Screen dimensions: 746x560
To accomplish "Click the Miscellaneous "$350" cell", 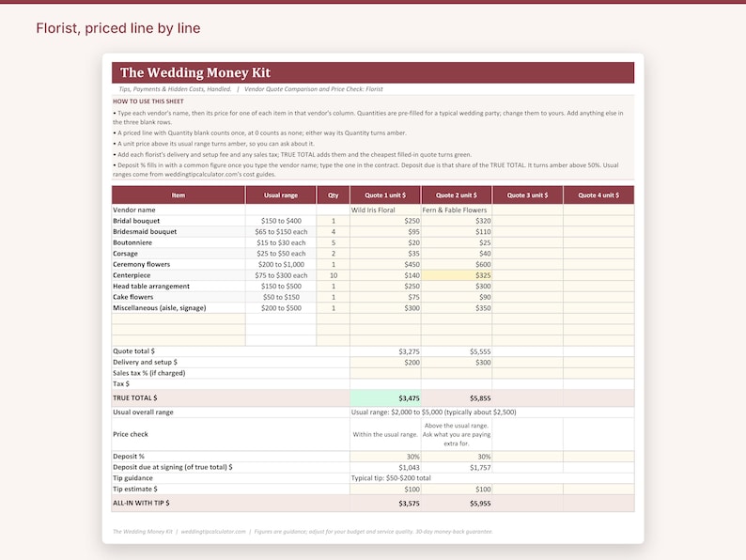I will (457, 308).
